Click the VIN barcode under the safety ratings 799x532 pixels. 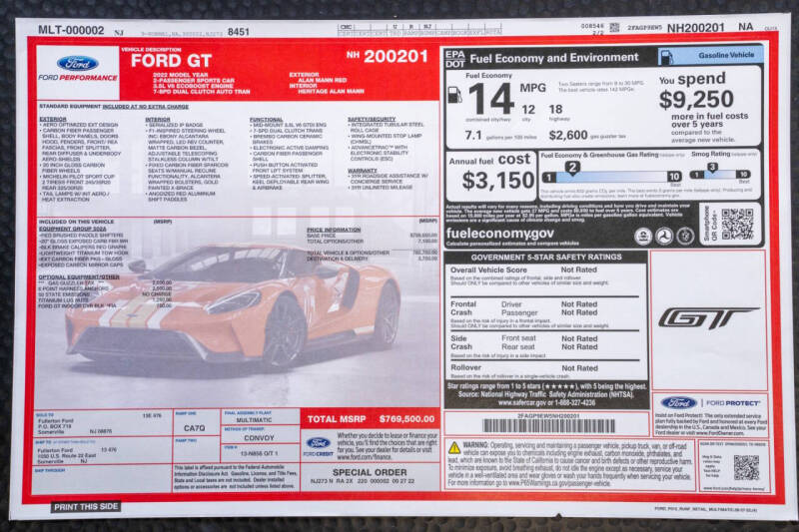coord(548,426)
